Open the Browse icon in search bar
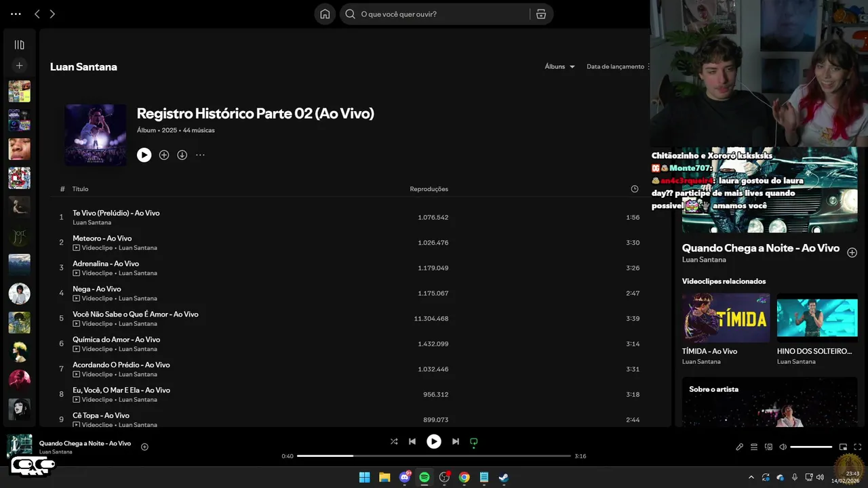 (541, 14)
